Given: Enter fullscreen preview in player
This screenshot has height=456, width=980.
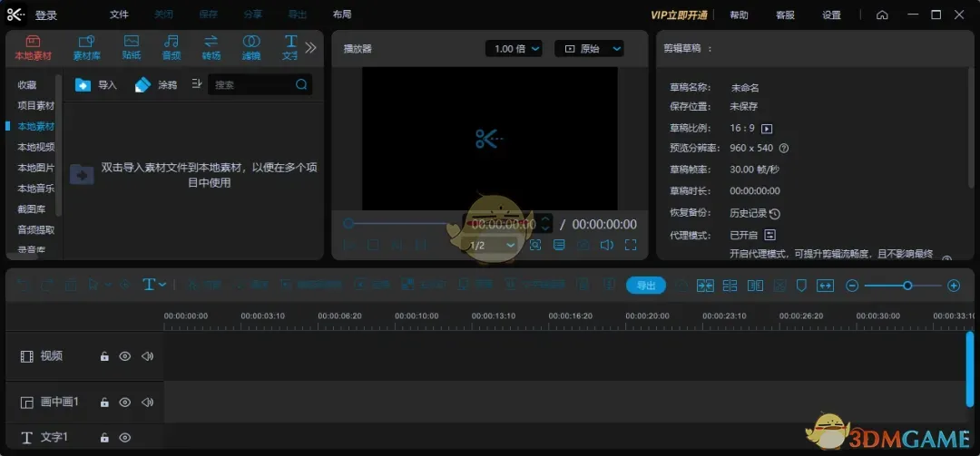Looking at the screenshot, I should (631, 245).
